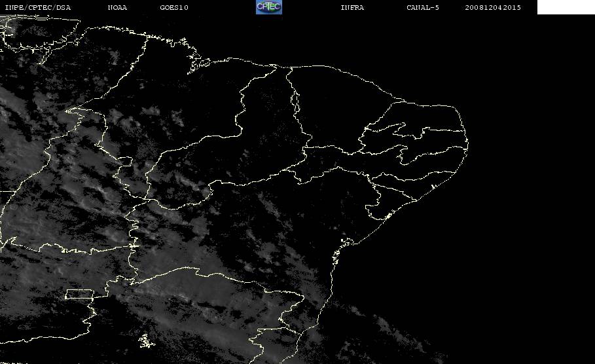Click the blank white box at top right
595x364 pixels.
pyautogui.click(x=566, y=7)
